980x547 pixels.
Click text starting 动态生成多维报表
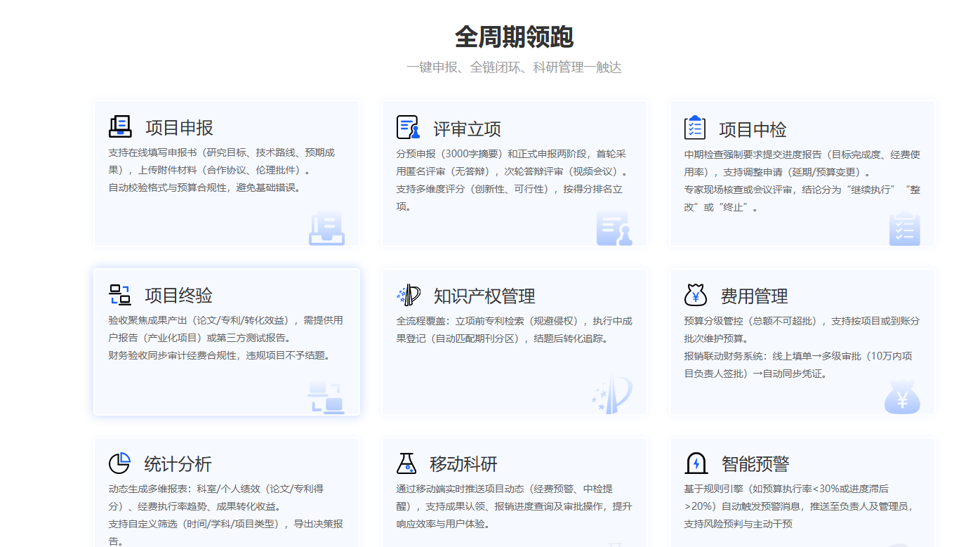(216, 497)
